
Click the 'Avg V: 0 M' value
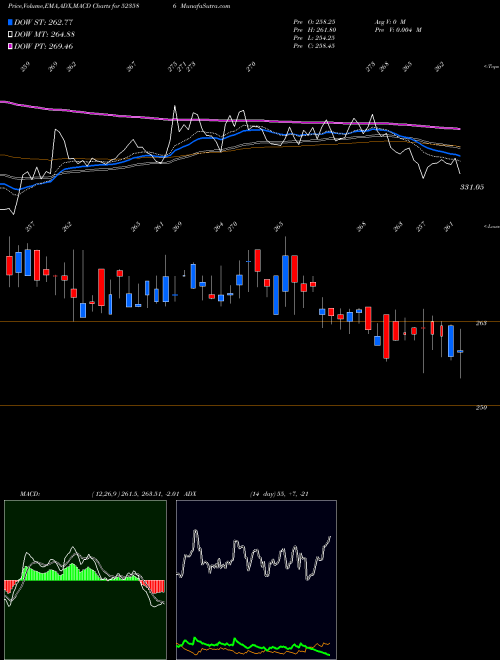[x=389, y=22]
